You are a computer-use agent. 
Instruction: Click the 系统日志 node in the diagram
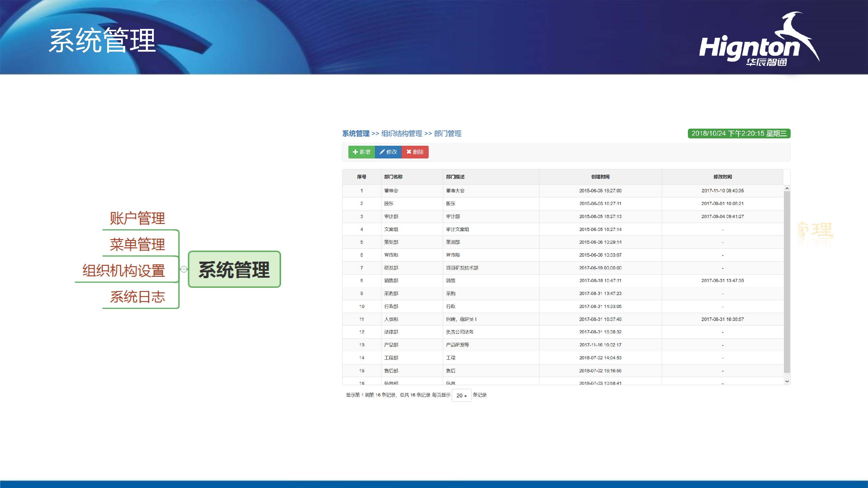coord(138,297)
